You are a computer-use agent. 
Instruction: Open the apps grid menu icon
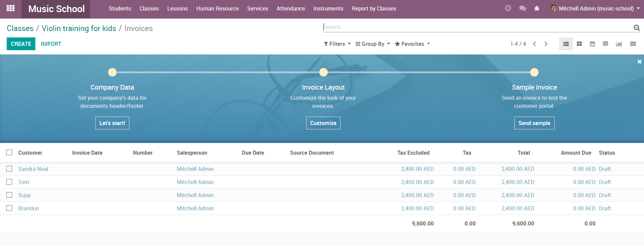coord(10,8)
